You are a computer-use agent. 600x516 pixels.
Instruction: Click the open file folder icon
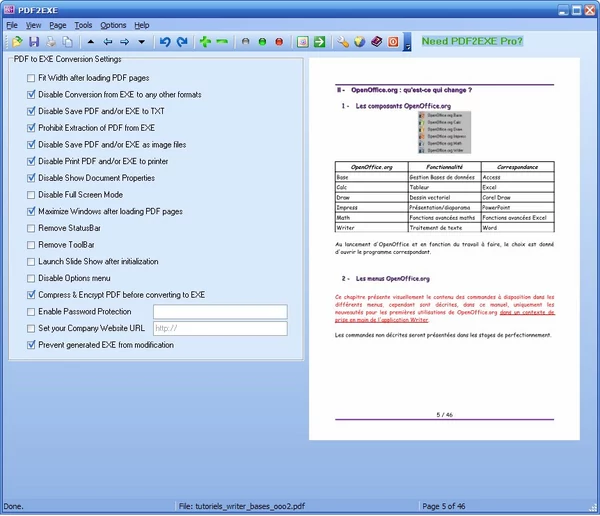click(17, 41)
